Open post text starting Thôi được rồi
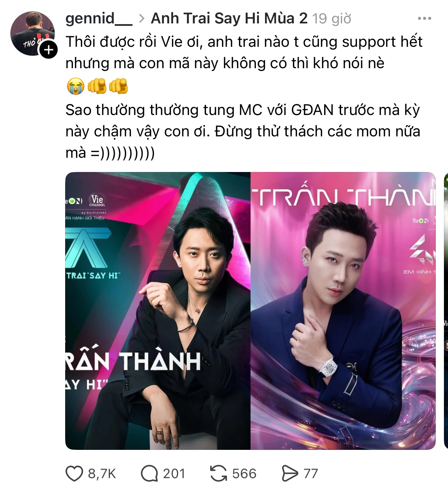This screenshot has height=496, width=448. [244, 52]
